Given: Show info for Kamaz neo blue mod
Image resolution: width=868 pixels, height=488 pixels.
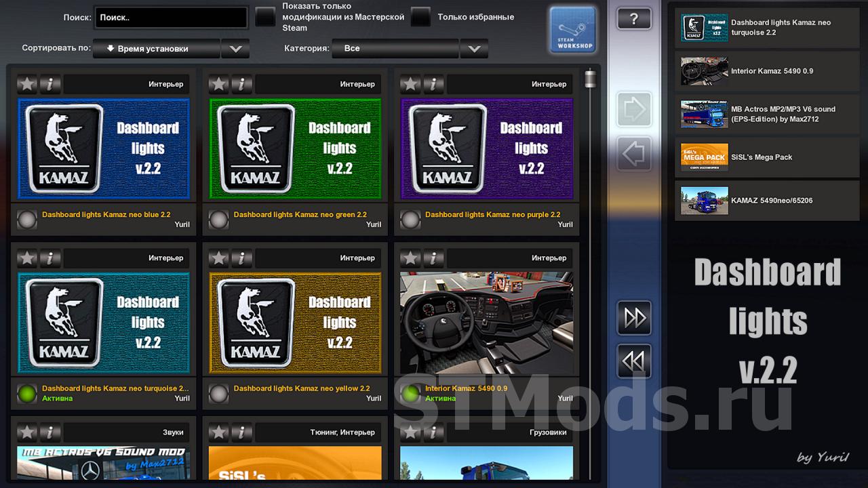Looking at the screenshot, I should 50,84.
